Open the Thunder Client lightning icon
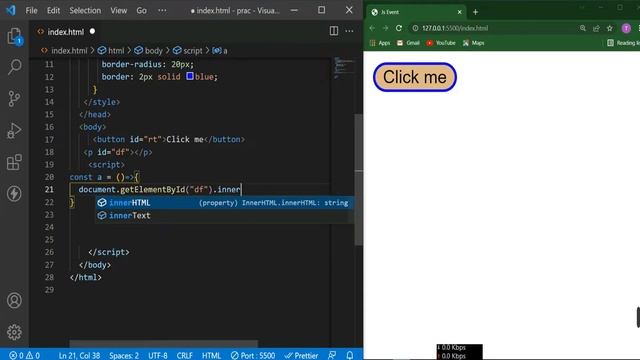The height and width of the screenshot is (360, 640). 14,193
